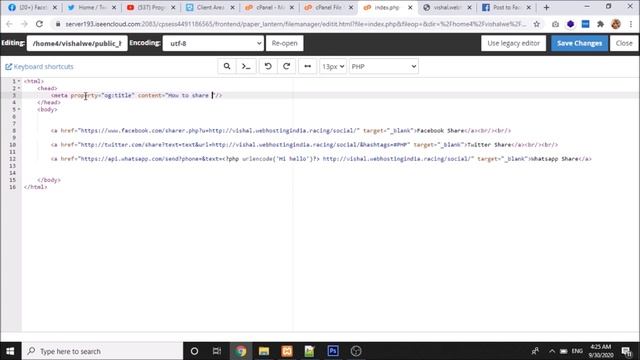Switch to the Post to Facebook tab
Image resolution: width=640 pixels, height=360 pixels.
point(506,7)
